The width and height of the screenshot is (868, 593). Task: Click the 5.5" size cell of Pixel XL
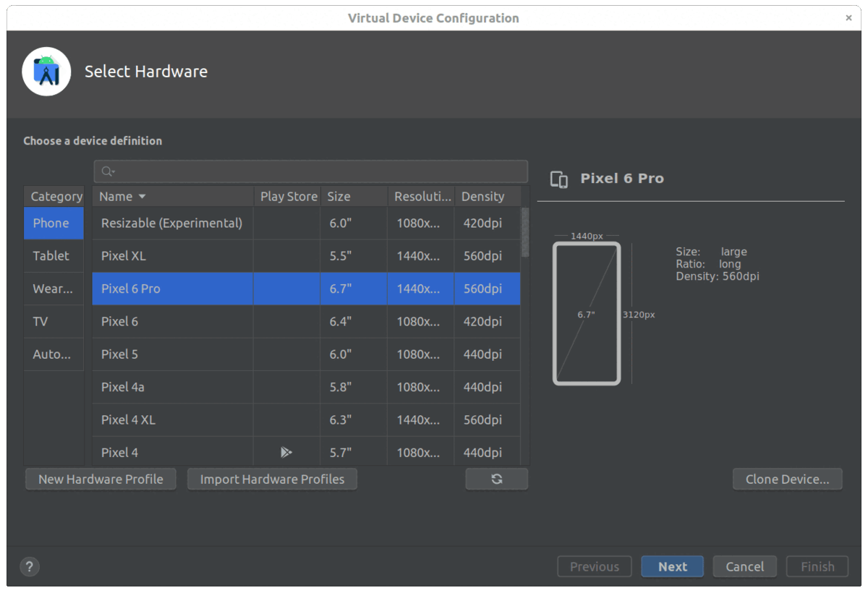[x=354, y=256]
